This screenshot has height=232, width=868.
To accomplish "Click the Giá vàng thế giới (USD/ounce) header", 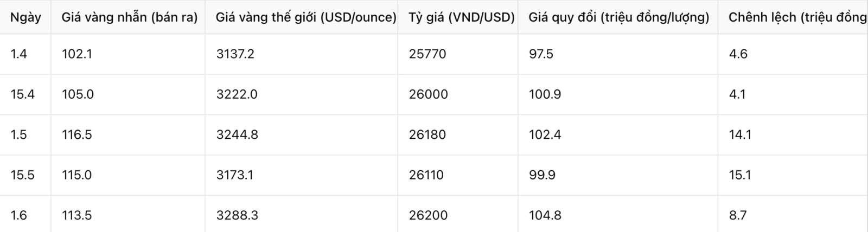I will [306, 17].
